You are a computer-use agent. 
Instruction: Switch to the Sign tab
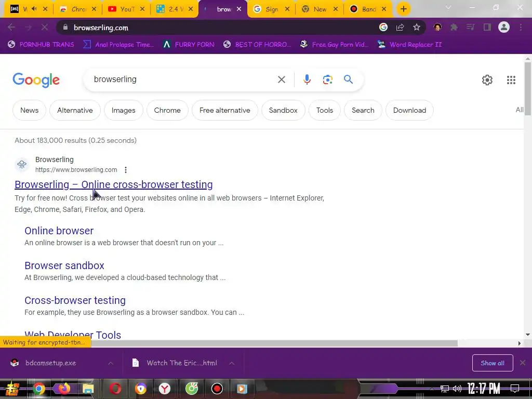271,9
